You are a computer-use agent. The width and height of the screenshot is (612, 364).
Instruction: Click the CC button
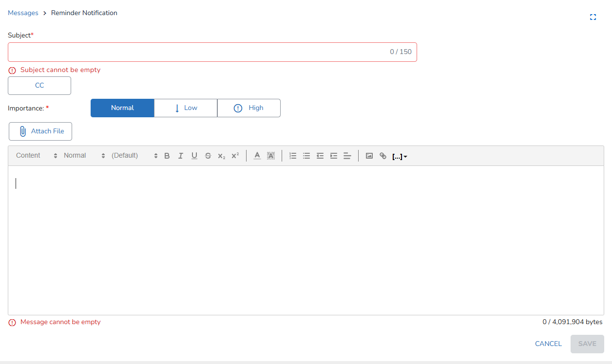click(39, 86)
